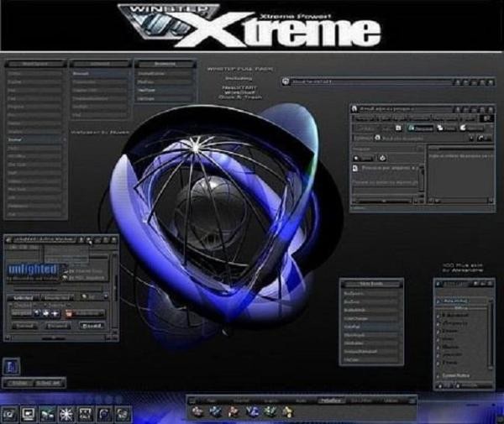Click the document icon in the email toolbar
Viewport: 504px width, 424px height.
(398, 128)
